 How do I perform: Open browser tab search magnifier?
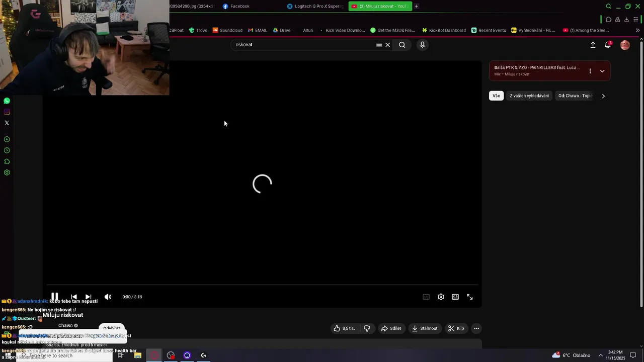[x=608, y=6]
